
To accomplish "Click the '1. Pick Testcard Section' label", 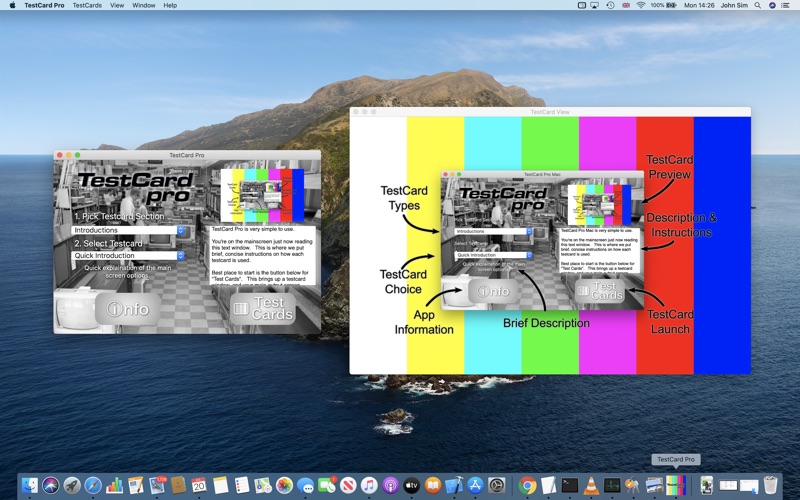I will coord(119,216).
